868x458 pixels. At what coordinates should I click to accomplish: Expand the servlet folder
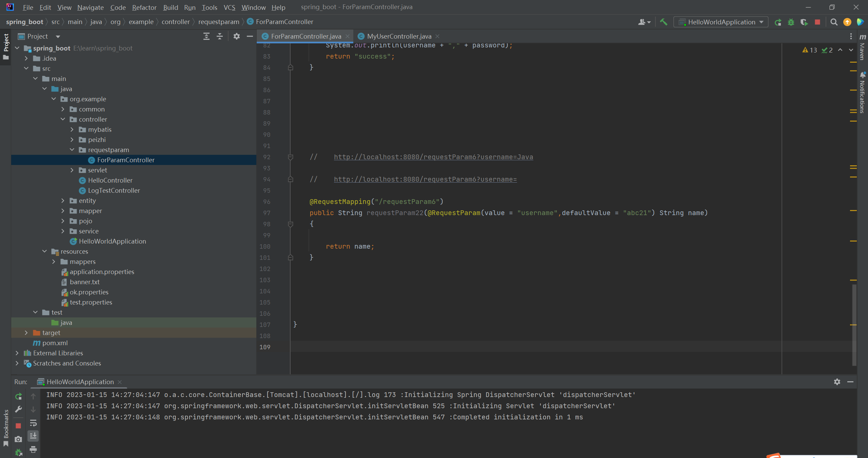(72, 170)
